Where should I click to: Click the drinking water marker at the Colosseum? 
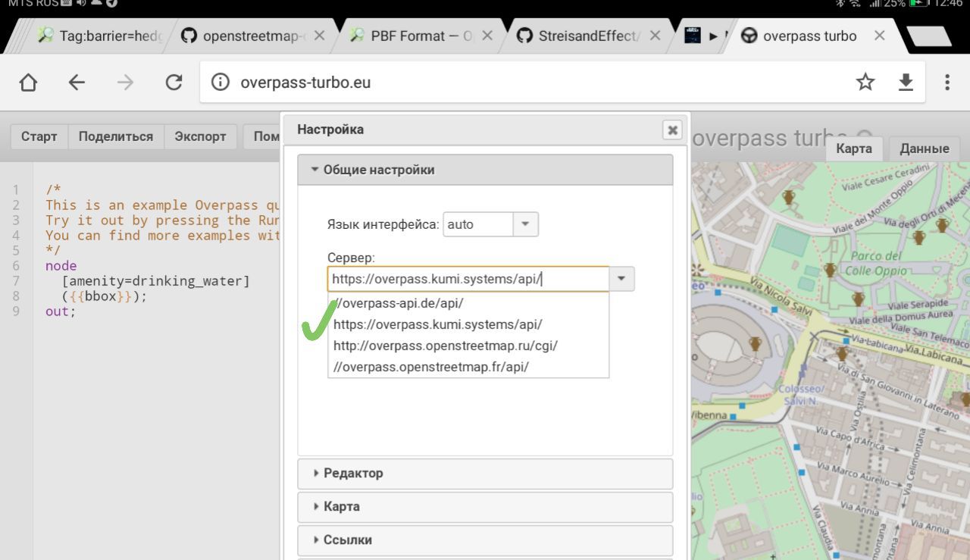755,345
